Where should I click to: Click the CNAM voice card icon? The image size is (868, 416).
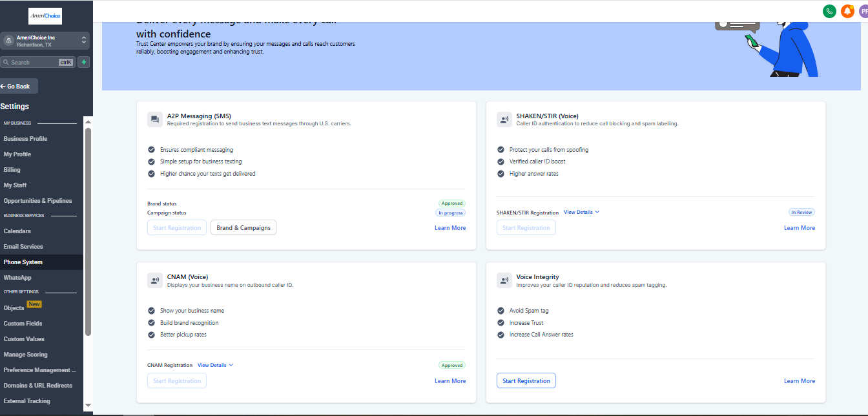[x=154, y=280]
